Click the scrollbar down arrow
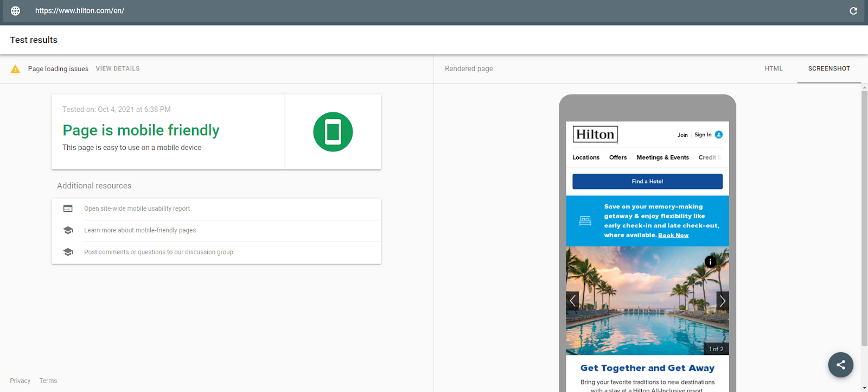 (865, 388)
